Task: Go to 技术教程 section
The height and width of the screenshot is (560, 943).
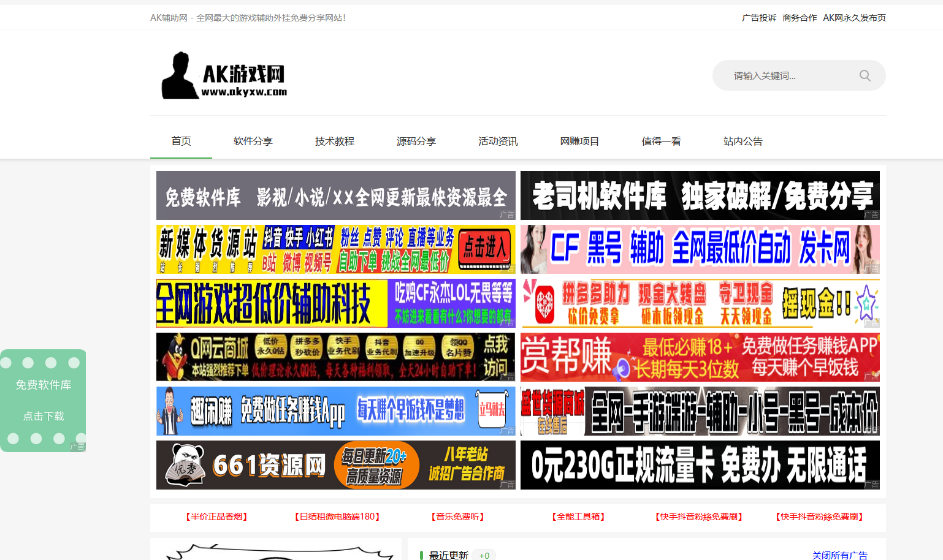Action: 334,141
